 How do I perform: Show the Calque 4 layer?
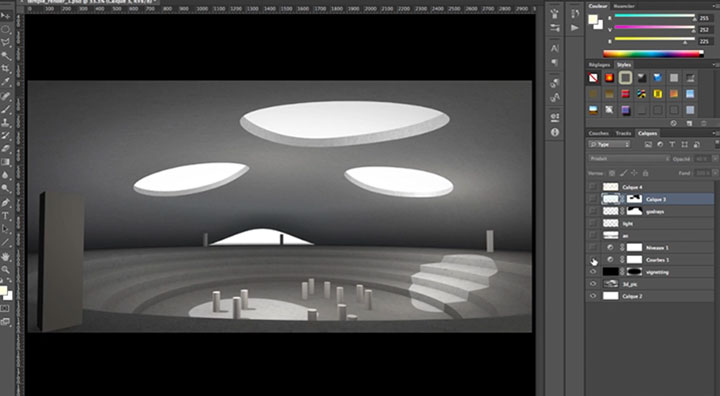pyautogui.click(x=593, y=187)
